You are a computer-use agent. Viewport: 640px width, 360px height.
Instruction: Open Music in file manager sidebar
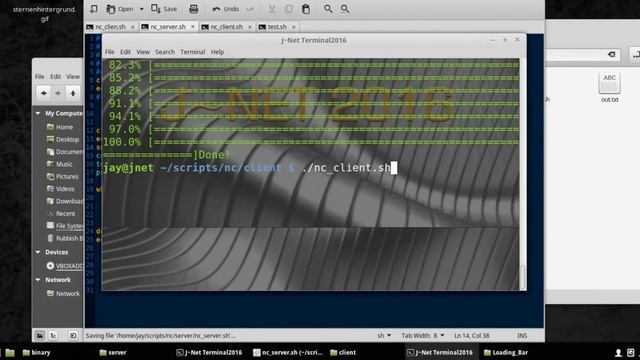pyautogui.click(x=60, y=164)
